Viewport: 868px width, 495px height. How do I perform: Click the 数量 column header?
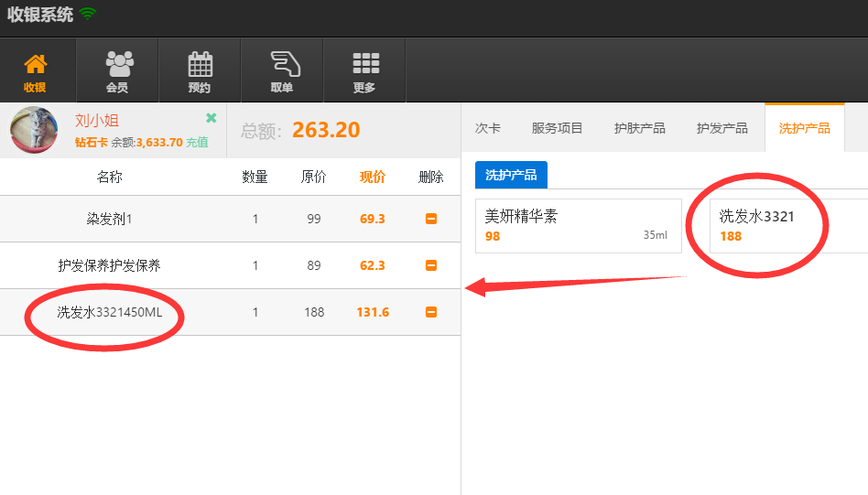tap(255, 177)
